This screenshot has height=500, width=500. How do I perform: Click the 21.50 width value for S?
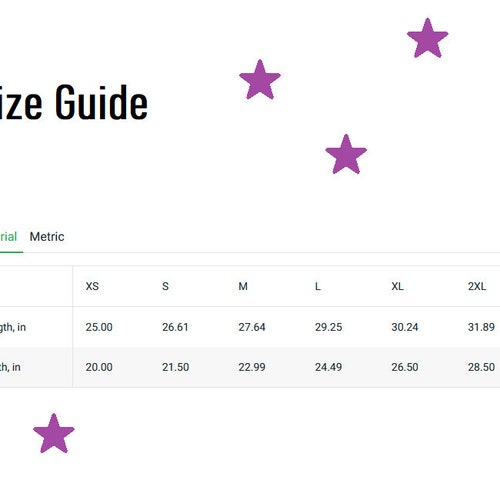pyautogui.click(x=176, y=367)
